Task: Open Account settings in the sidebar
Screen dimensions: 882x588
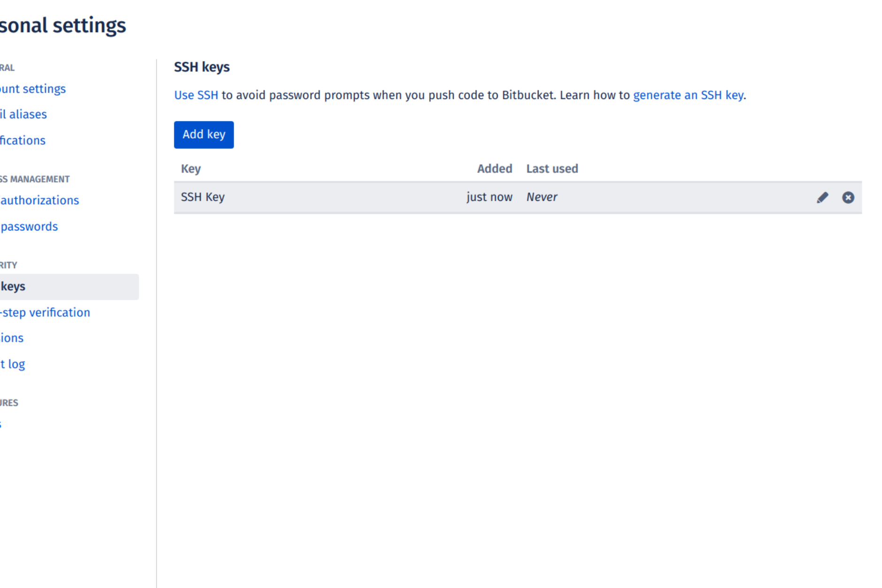Action: 33,89
